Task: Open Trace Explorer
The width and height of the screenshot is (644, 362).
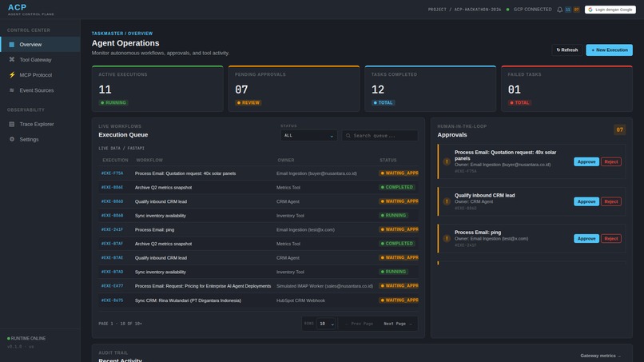Action: [40, 124]
